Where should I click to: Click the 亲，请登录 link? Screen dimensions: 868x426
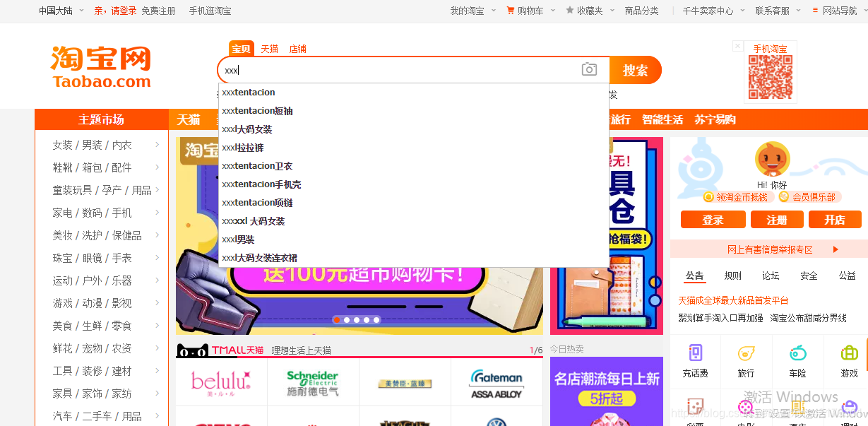[116, 11]
